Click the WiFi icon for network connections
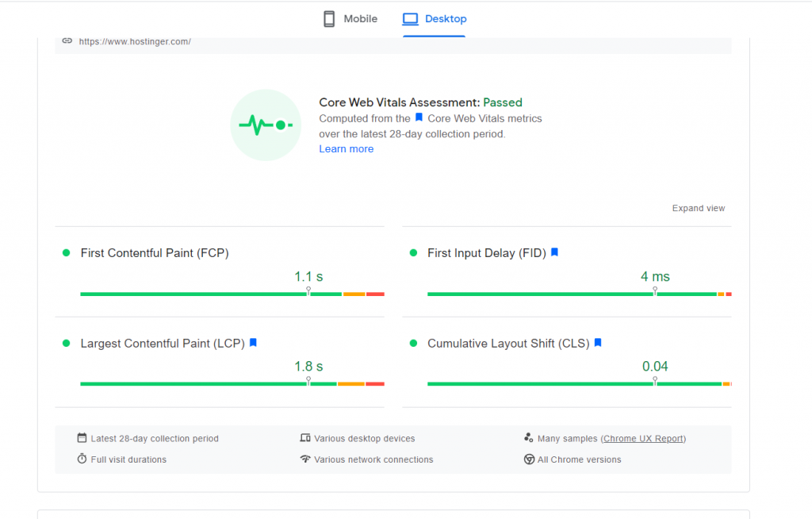The width and height of the screenshot is (812, 519). coord(306,459)
